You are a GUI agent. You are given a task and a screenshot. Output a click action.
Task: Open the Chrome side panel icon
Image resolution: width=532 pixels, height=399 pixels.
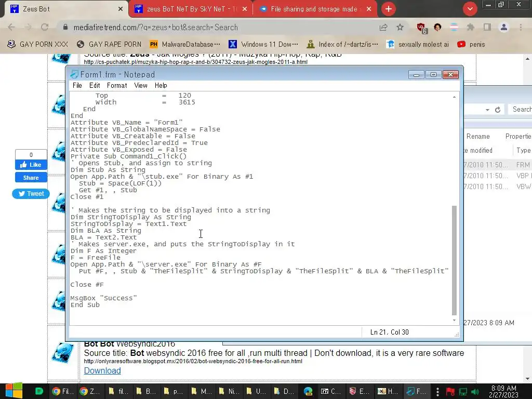point(487,27)
